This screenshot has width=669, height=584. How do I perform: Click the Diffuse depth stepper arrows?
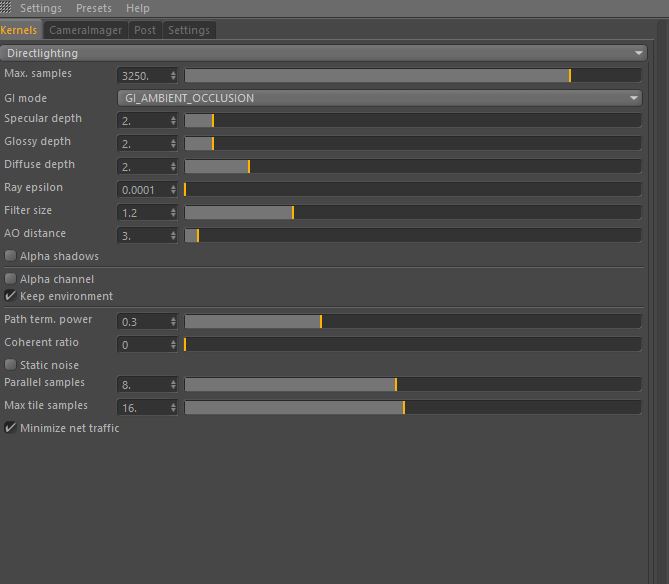[173, 167]
